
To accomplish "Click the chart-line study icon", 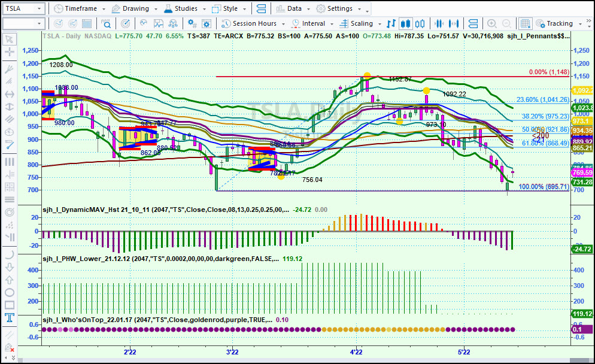I will (158, 23).
